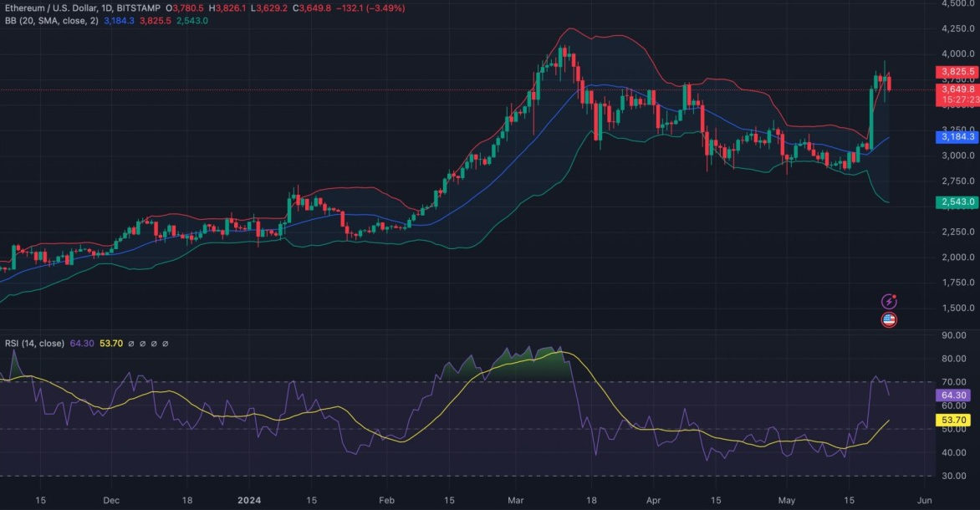Click the change value −132.1 (−3.49%)

click(x=370, y=8)
